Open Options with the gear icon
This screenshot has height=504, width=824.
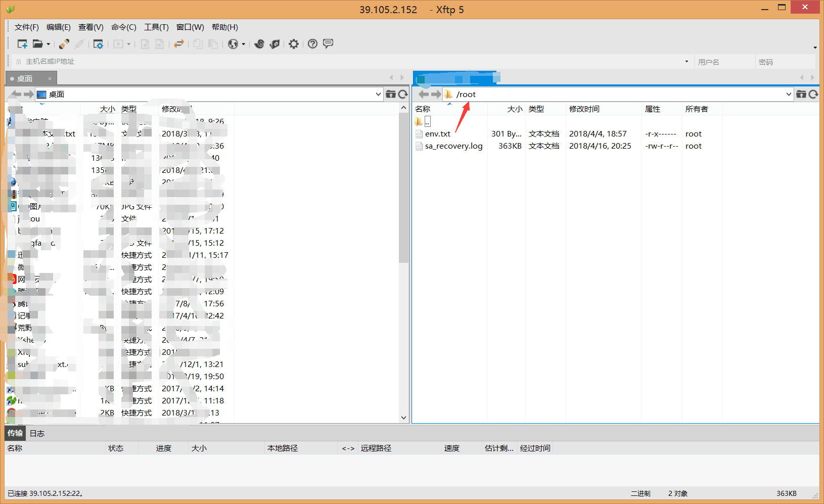(294, 44)
